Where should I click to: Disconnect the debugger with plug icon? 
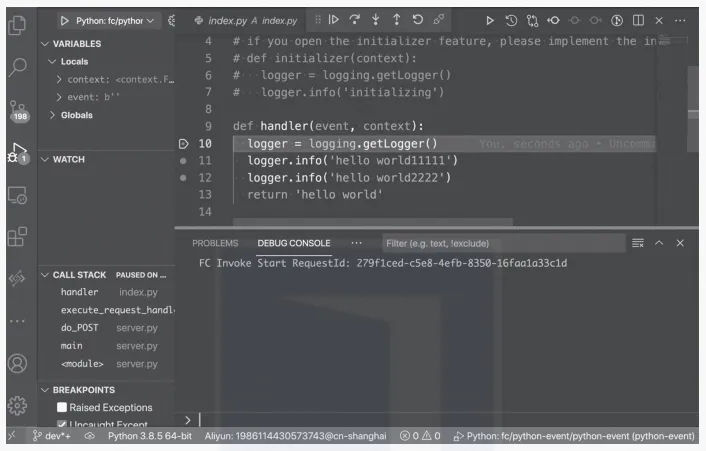tap(439, 19)
